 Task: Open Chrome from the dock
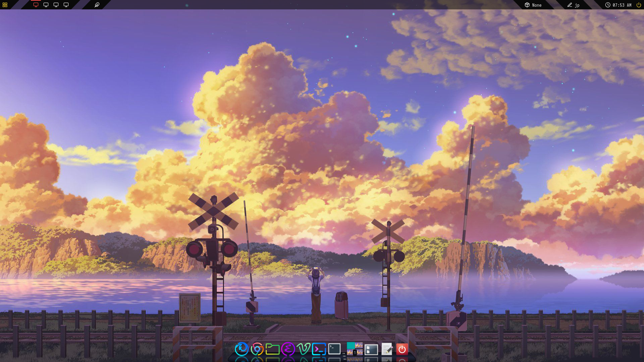(x=257, y=349)
